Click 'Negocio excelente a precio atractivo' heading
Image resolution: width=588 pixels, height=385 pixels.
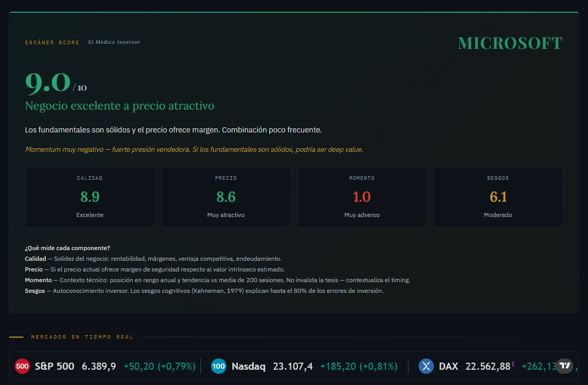(120, 105)
